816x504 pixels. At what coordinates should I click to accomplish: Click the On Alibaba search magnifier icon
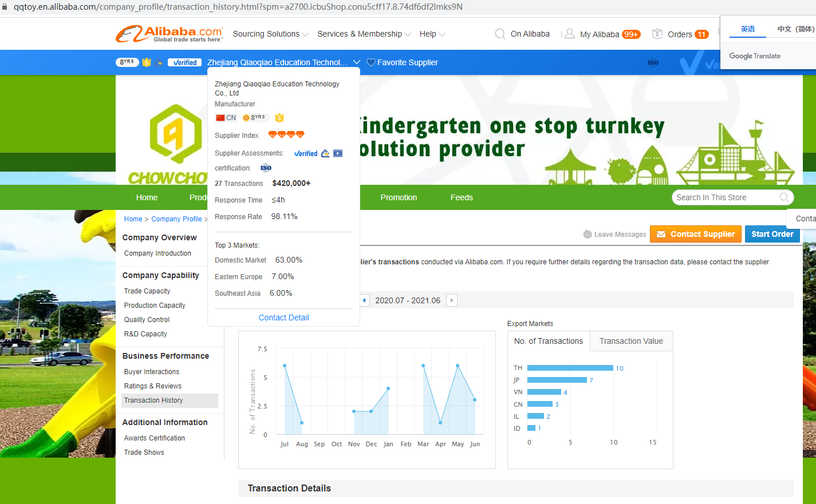click(x=500, y=34)
